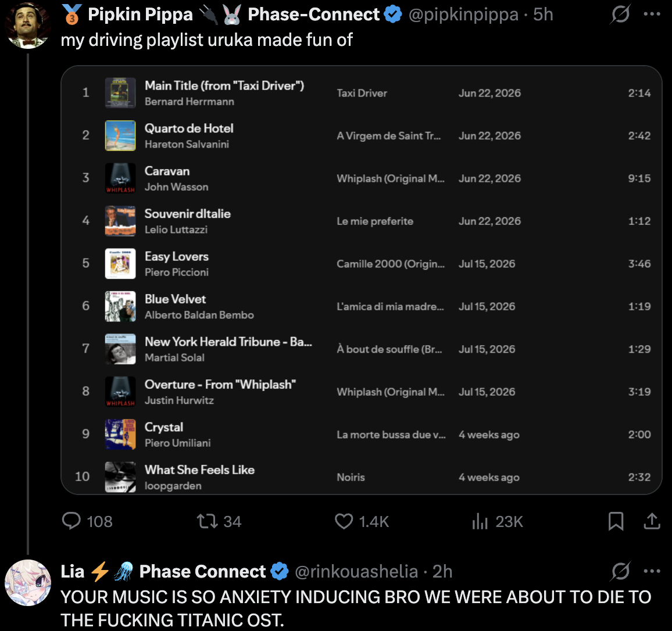This screenshot has height=631, width=672.
Task: Open the more options menu on Pippa's tweet
Action: point(652,14)
